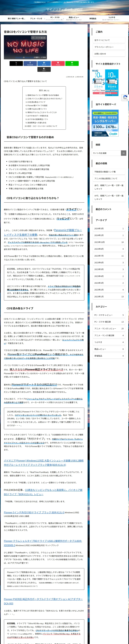Image resolution: width=129 pixels, height=644 pixels.
Task: Open category アニメ・マンガ 備忘録
Action: [109, 336]
